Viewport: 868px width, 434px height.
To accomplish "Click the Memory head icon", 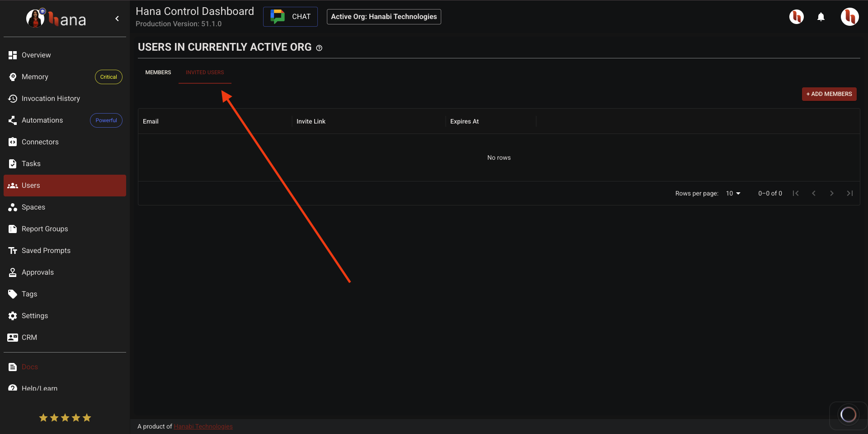I will click(x=13, y=77).
